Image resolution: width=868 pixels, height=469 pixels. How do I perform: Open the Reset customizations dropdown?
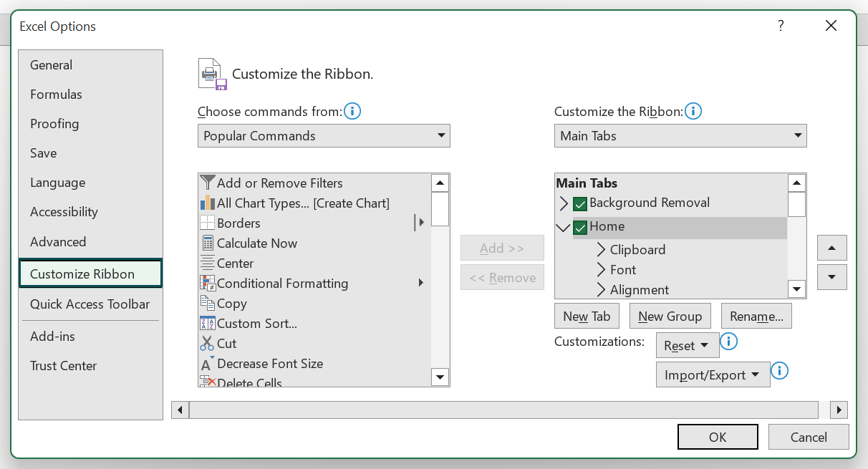688,346
